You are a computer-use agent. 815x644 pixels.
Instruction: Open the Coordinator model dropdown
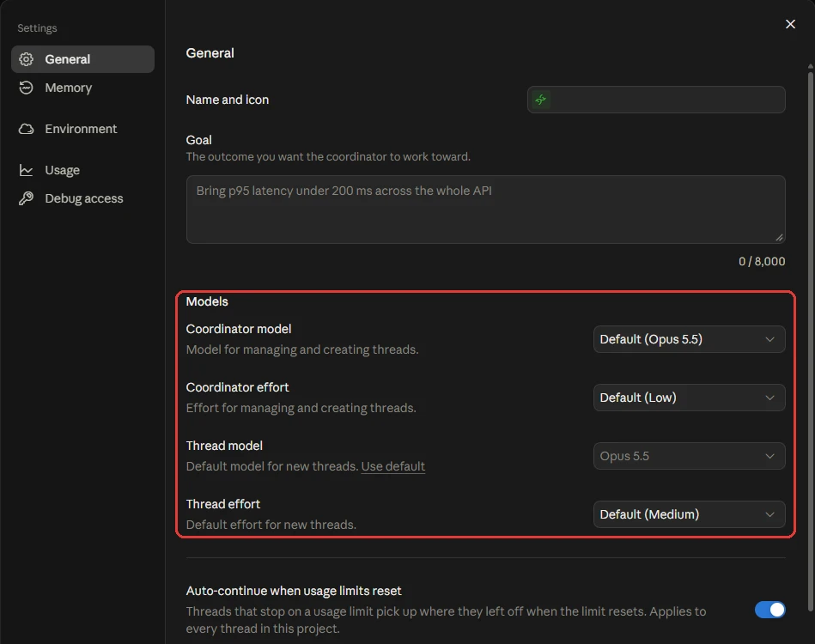pos(690,339)
